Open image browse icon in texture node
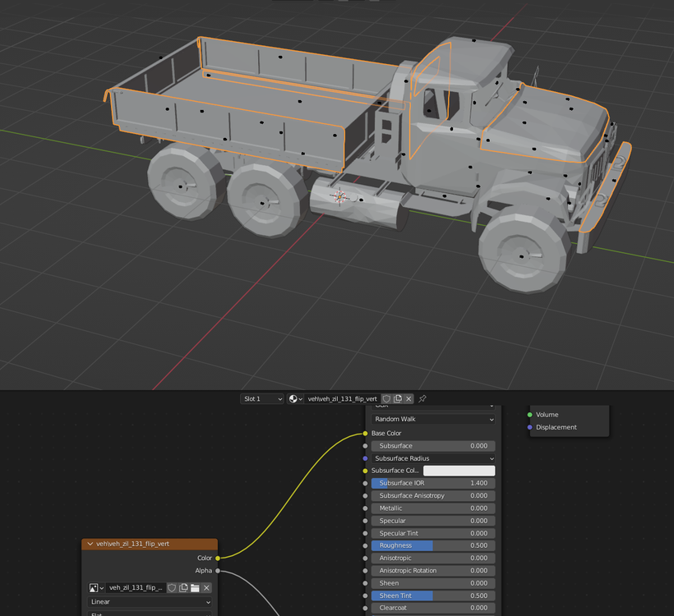 coord(97,588)
